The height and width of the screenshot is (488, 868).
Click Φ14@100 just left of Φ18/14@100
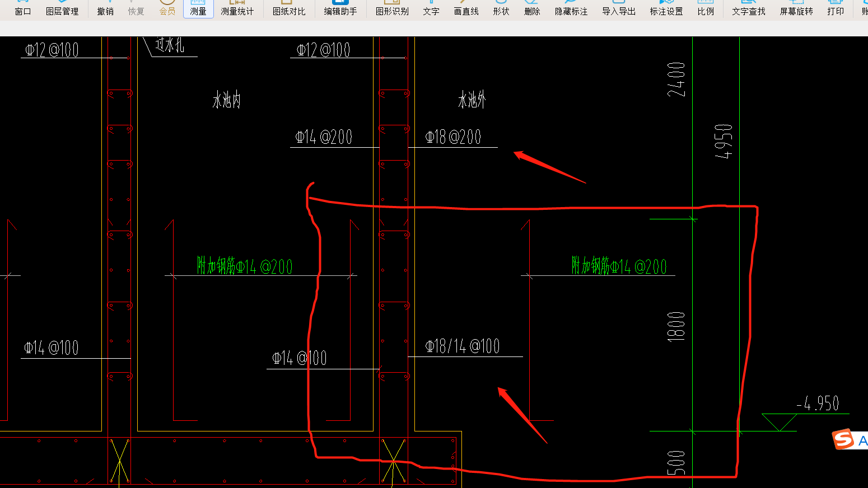pyautogui.click(x=300, y=358)
